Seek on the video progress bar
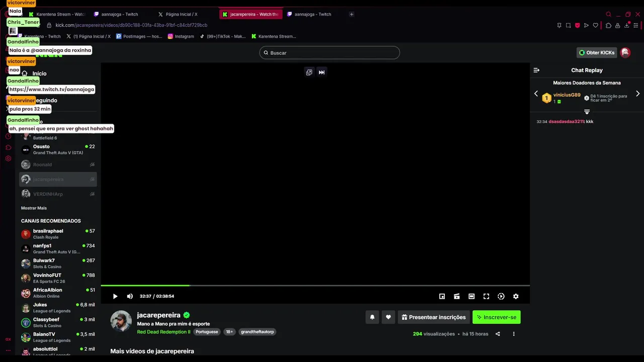 tap(315, 286)
